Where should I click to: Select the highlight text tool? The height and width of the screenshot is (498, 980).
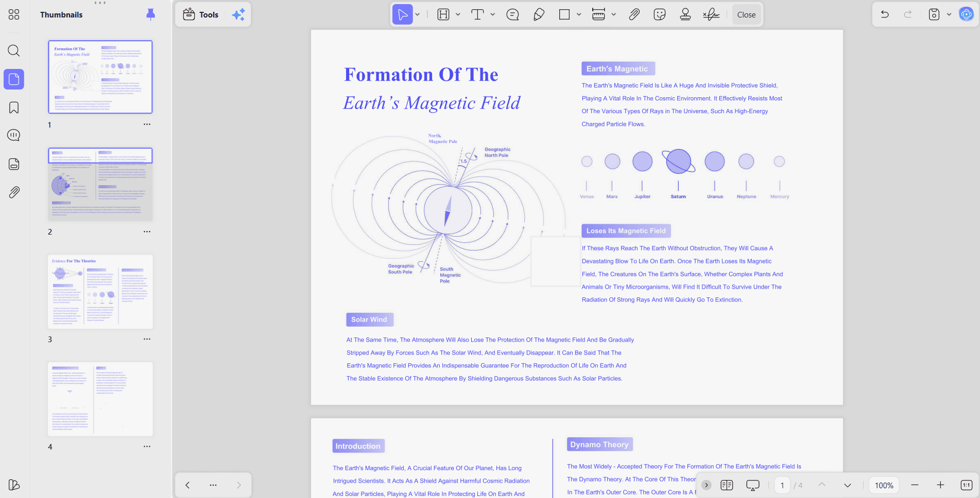[443, 14]
